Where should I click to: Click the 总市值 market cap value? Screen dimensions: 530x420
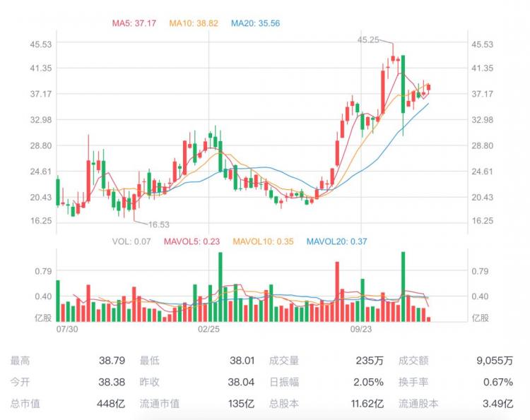tap(114, 404)
